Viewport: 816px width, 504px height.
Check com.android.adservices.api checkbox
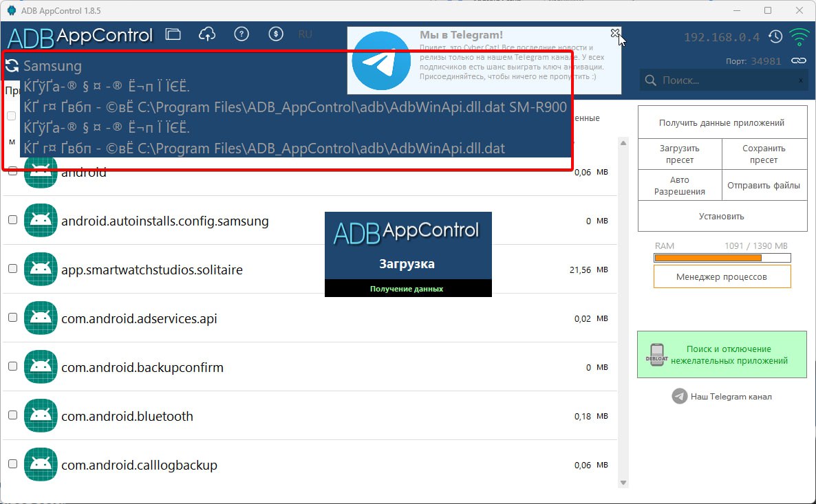pos(12,318)
